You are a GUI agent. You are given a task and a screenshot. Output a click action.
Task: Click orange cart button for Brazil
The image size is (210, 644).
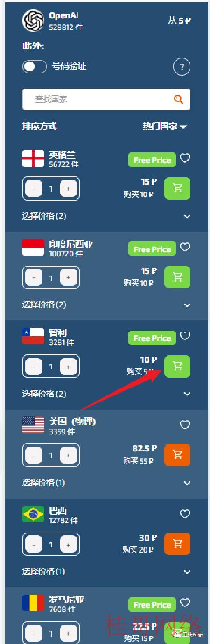point(177,544)
